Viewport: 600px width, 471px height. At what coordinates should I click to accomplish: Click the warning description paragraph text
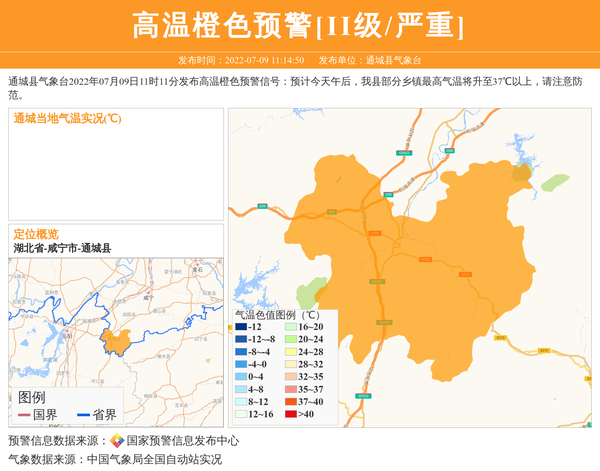click(295, 88)
